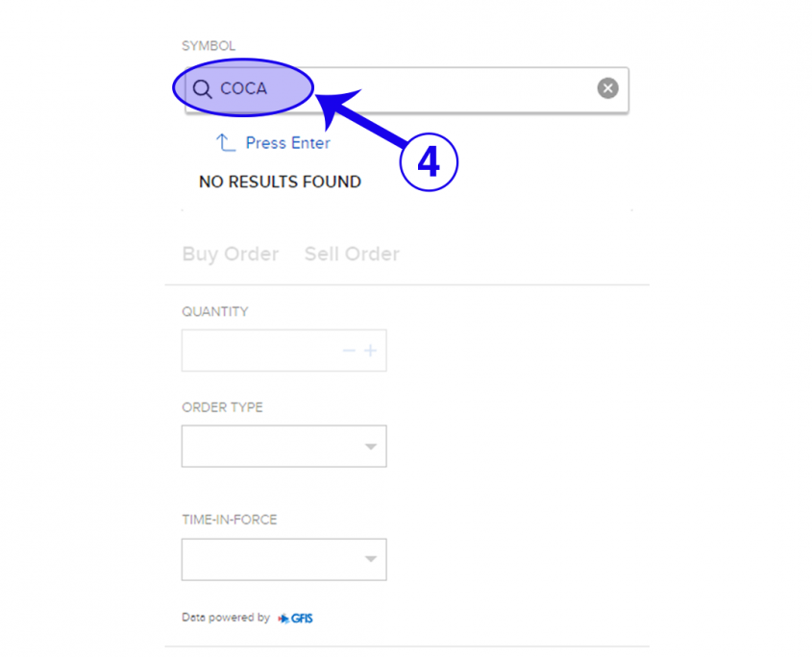Image resolution: width=812 pixels, height=657 pixels.
Task: Expand the Time-in-Force dropdown
Action: tap(283, 560)
